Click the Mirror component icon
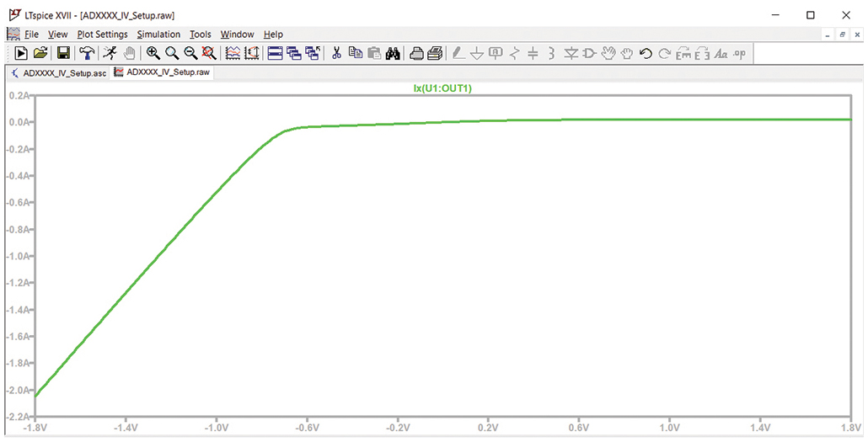 pyautogui.click(x=702, y=53)
